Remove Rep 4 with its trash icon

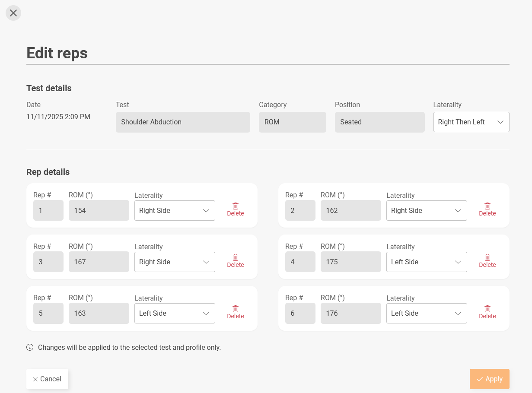click(487, 257)
